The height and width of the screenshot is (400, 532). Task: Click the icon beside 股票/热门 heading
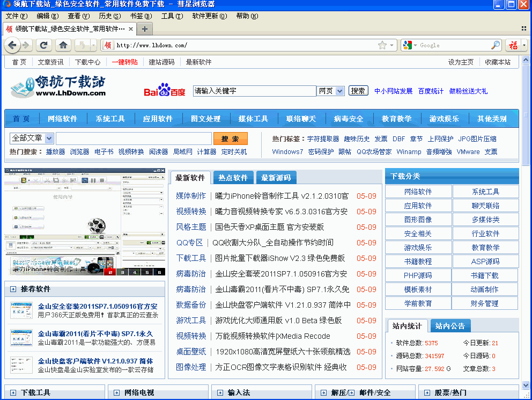[427, 392]
